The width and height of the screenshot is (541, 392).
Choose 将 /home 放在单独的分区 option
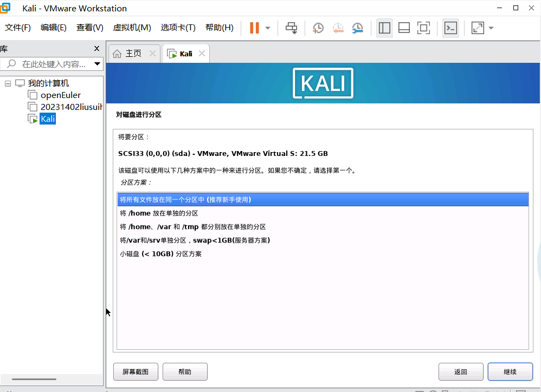pyautogui.click(x=323, y=213)
